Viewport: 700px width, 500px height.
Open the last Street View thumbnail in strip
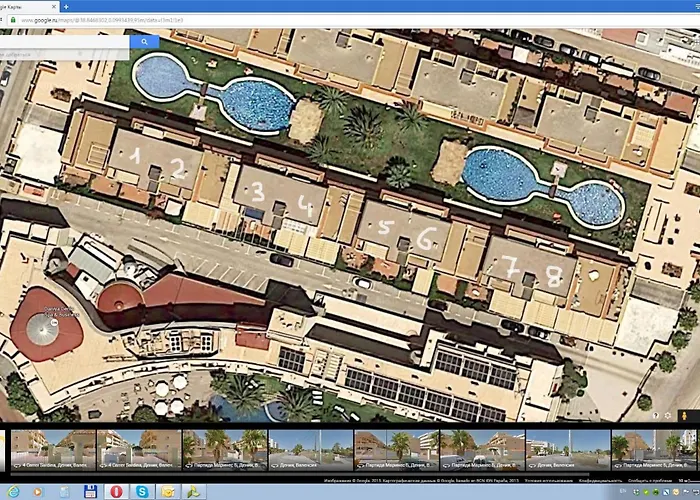coord(654,450)
